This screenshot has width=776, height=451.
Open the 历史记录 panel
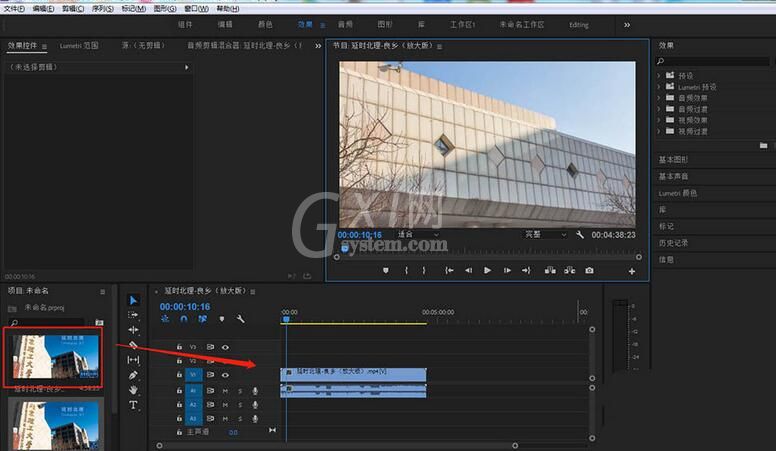point(673,243)
